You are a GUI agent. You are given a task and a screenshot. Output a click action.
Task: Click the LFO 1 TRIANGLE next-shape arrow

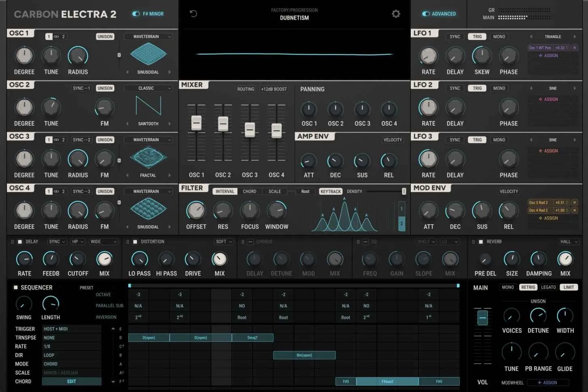574,37
